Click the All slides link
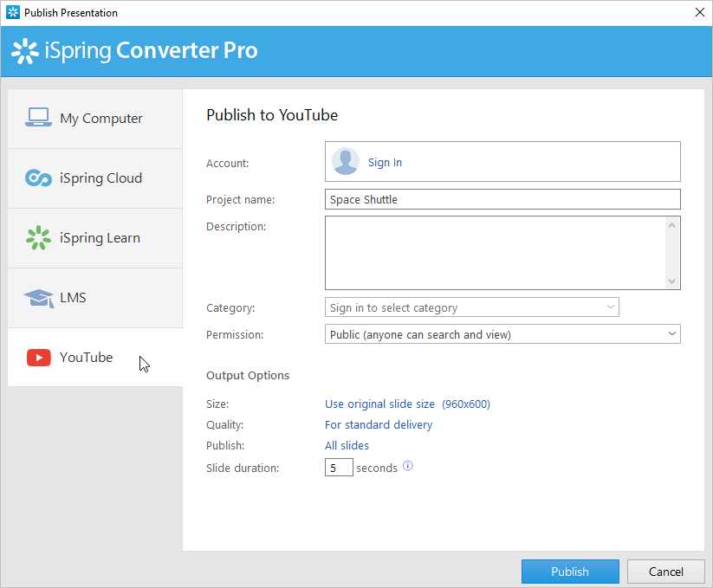This screenshot has height=588, width=713. click(347, 446)
